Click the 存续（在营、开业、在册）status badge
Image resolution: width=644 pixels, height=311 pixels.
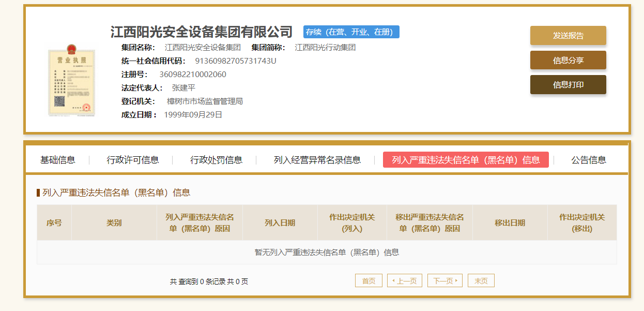tap(351, 32)
